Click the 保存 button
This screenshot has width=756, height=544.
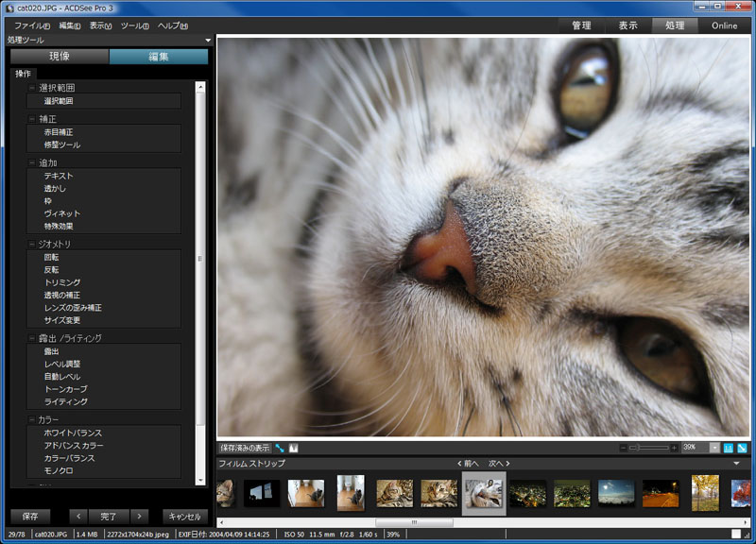click(x=30, y=517)
